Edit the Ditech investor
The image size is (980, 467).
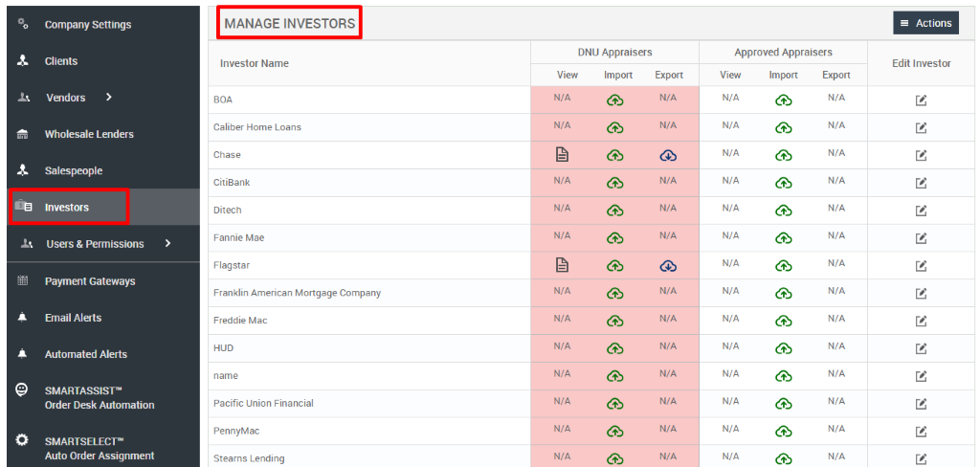pos(921,211)
